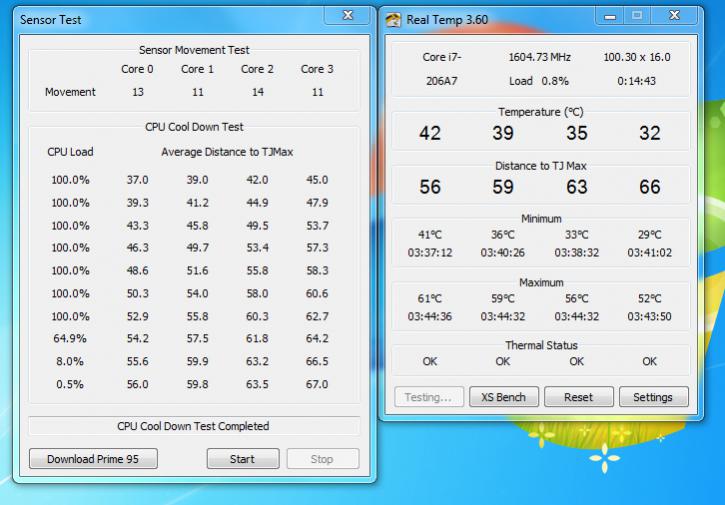Click distance value 64.2
The image size is (725, 505).
coord(317,339)
